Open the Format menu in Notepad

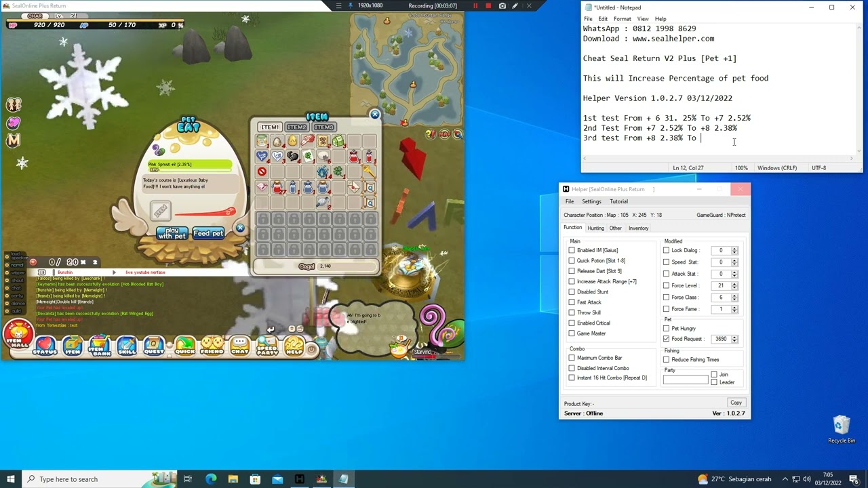tap(622, 19)
